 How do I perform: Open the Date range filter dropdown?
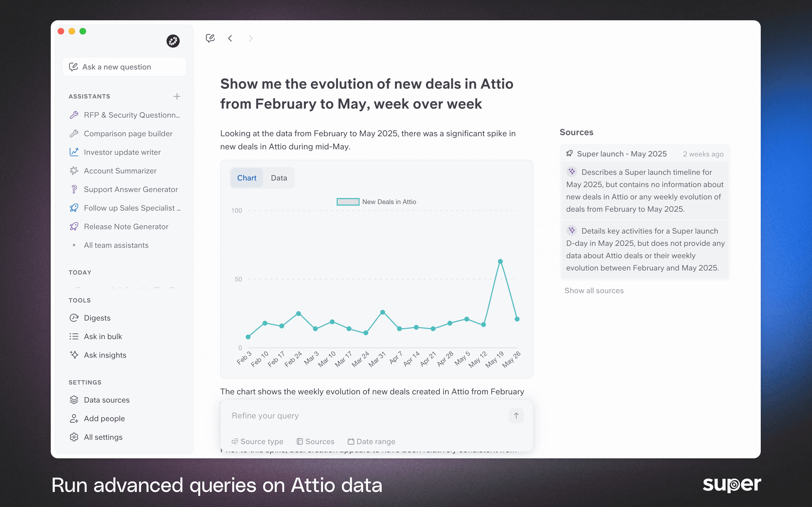[x=371, y=442]
